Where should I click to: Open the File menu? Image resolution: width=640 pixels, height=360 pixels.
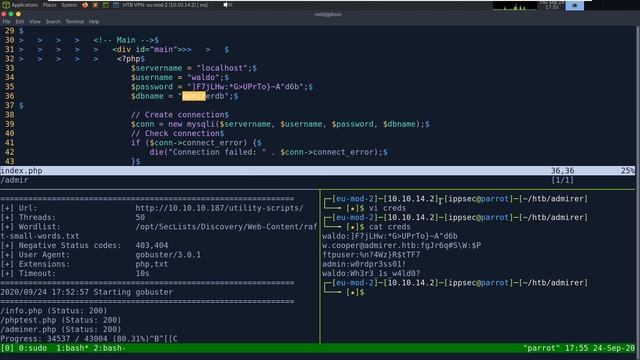7,22
